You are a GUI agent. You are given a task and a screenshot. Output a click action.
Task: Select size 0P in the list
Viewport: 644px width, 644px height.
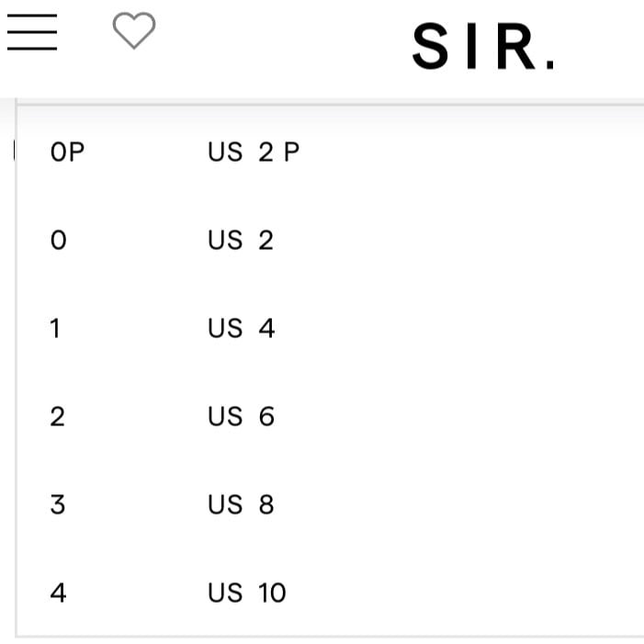click(x=67, y=152)
